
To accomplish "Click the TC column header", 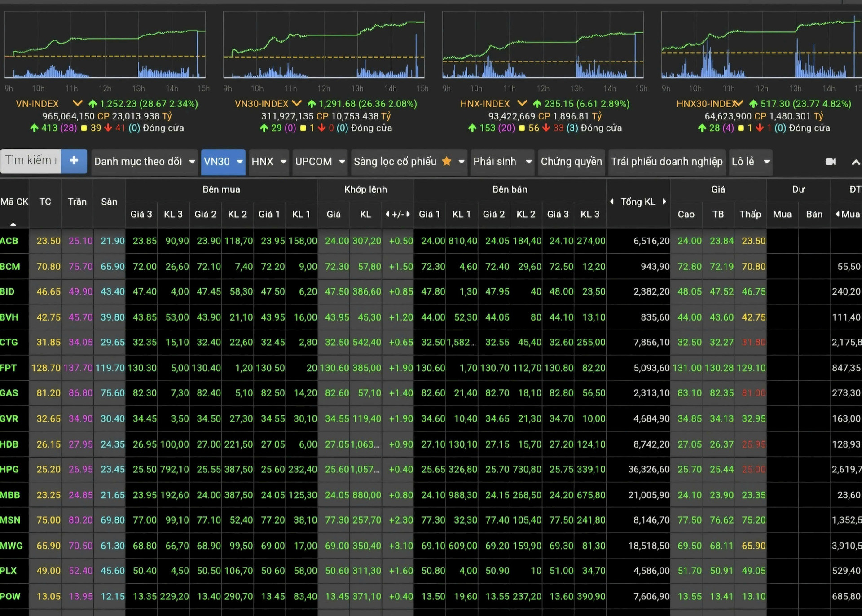I will (x=45, y=202).
